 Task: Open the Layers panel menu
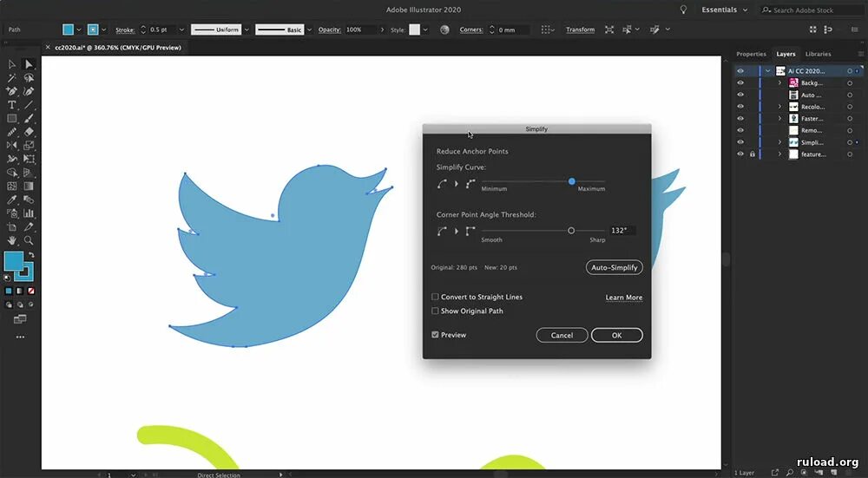point(860,54)
